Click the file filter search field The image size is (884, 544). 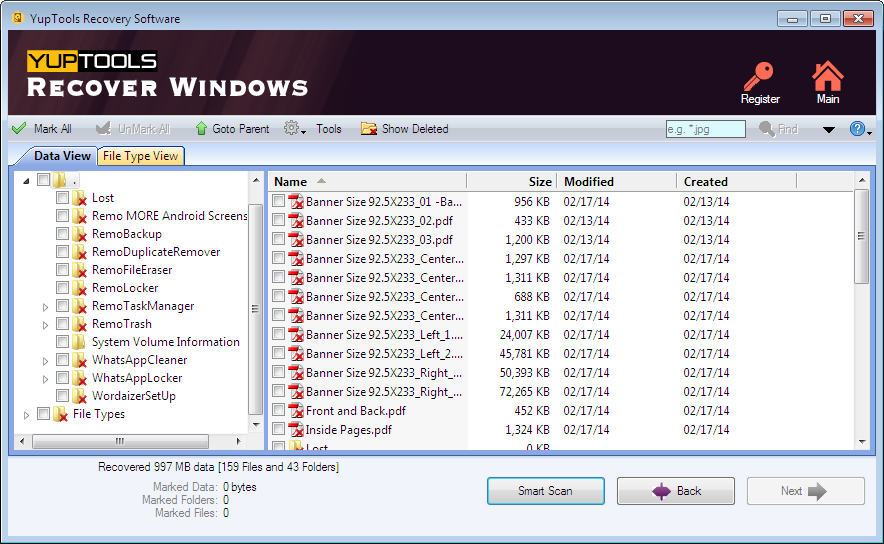point(705,129)
